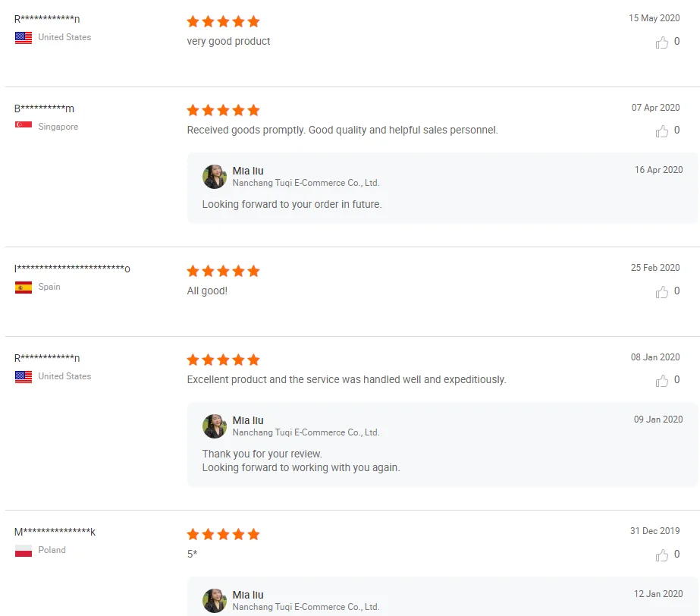Screen dimensions: 700x616
Task: Click Nanchang Tuqi company name in 09 Jan reply
Action: click(306, 432)
